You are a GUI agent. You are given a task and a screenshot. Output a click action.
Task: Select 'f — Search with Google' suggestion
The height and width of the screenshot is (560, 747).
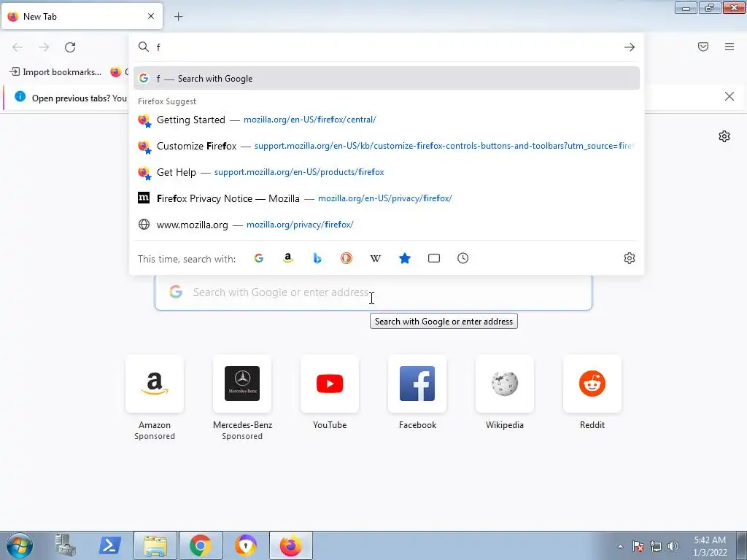click(387, 78)
